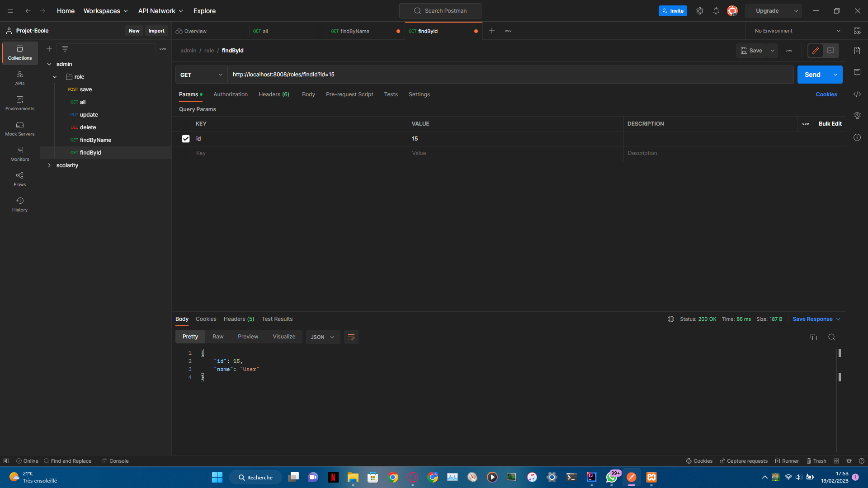The width and height of the screenshot is (868, 488).
Task: Search within the response body
Action: pyautogui.click(x=832, y=337)
